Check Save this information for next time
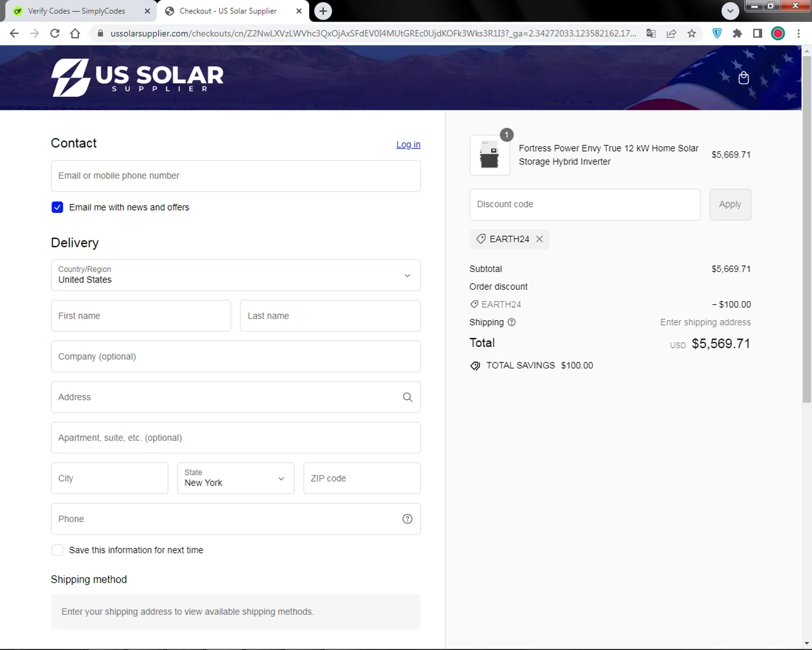This screenshot has width=812, height=650. click(x=57, y=550)
